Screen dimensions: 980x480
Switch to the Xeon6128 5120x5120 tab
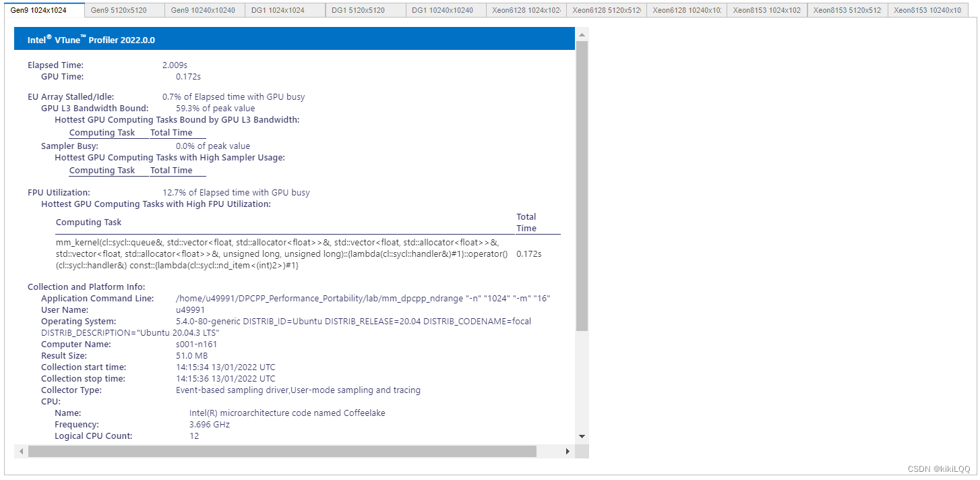(606, 10)
